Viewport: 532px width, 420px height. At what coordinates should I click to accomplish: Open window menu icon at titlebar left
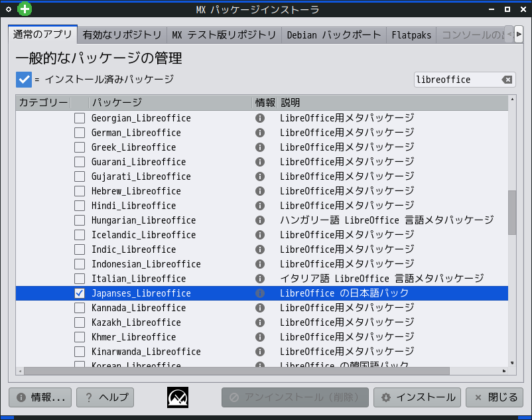9,9
